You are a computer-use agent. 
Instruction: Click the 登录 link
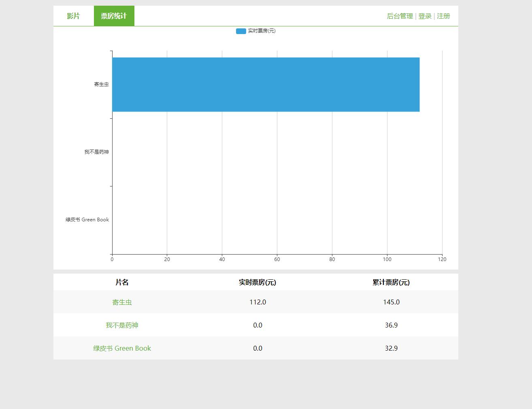click(424, 16)
